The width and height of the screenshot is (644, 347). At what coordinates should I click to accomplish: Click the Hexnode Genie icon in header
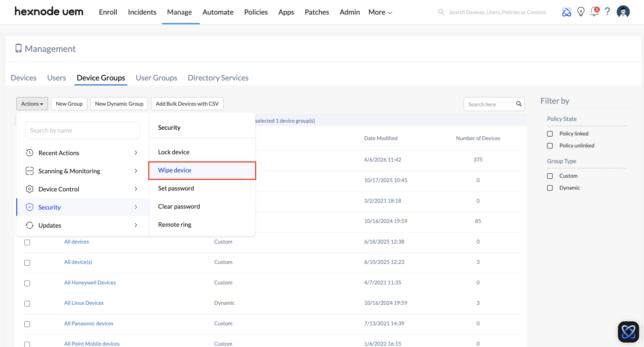pyautogui.click(x=567, y=12)
